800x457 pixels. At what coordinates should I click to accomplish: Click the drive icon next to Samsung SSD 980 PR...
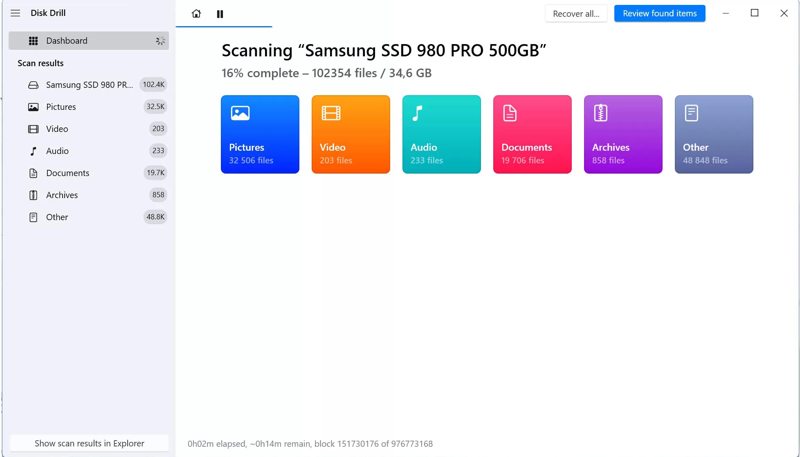(33, 85)
